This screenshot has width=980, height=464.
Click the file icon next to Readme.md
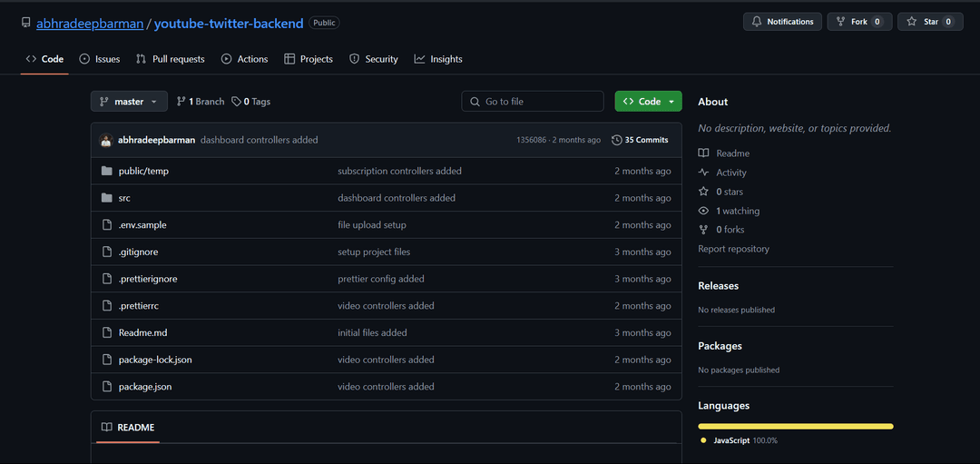coord(106,332)
